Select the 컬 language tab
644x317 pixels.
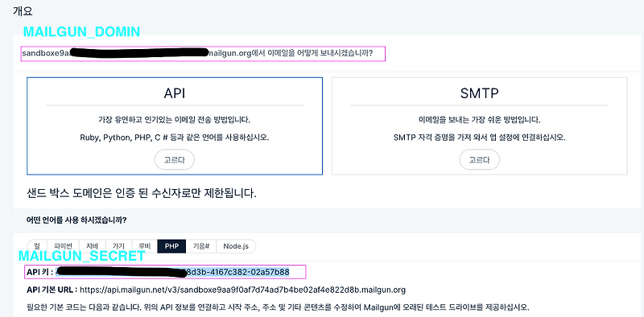click(37, 246)
